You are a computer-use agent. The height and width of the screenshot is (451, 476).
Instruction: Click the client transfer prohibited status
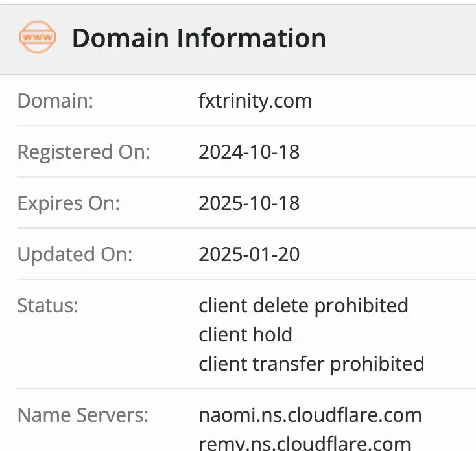[x=311, y=364]
